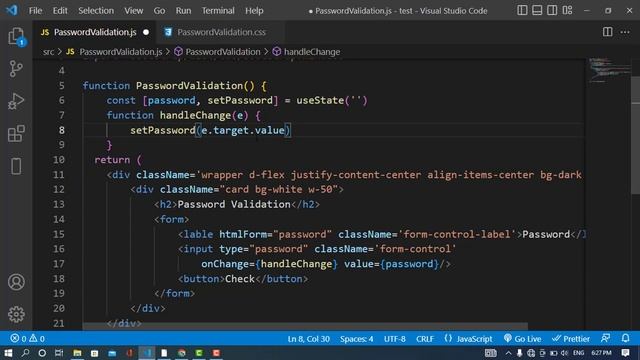Open the errors and warnings count
Image resolution: width=640 pixels, height=360 pixels.
pos(28,338)
